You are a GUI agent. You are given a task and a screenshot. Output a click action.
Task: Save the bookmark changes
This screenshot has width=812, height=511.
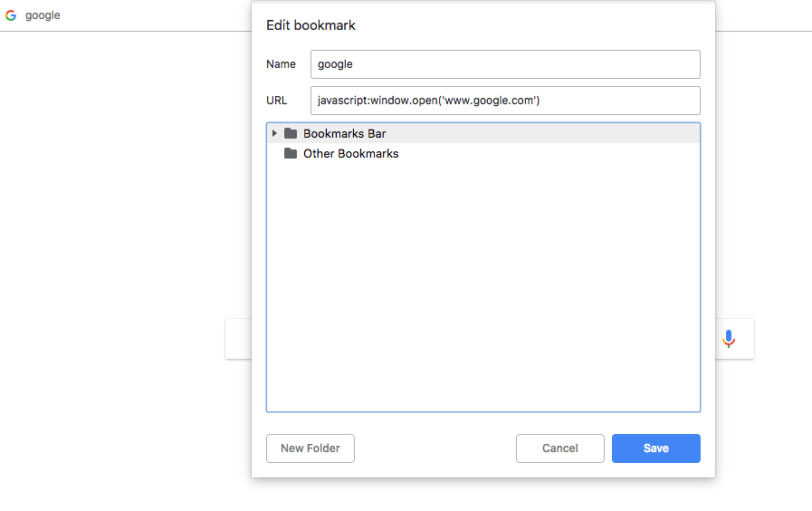click(x=656, y=448)
